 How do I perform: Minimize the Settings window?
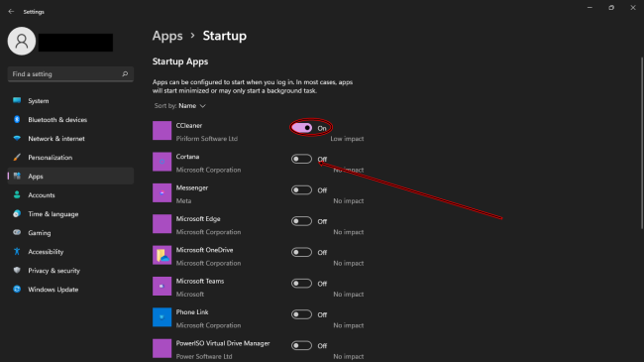tap(590, 7)
